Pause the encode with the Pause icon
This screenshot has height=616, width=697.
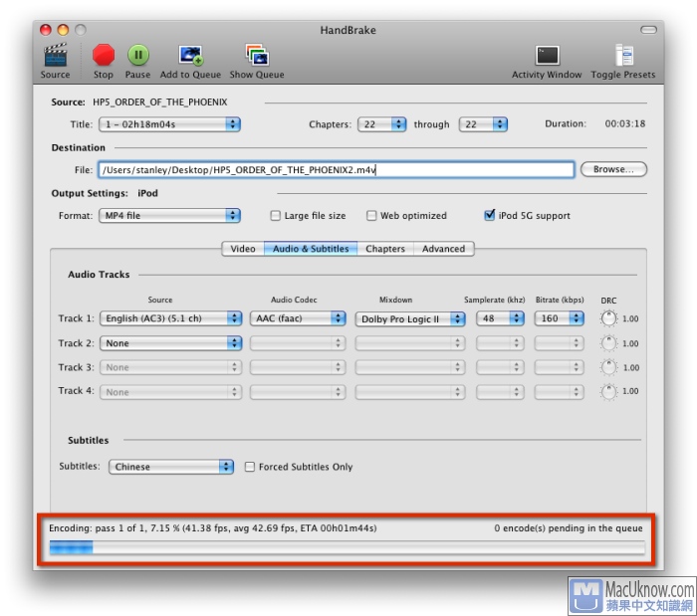[137, 55]
